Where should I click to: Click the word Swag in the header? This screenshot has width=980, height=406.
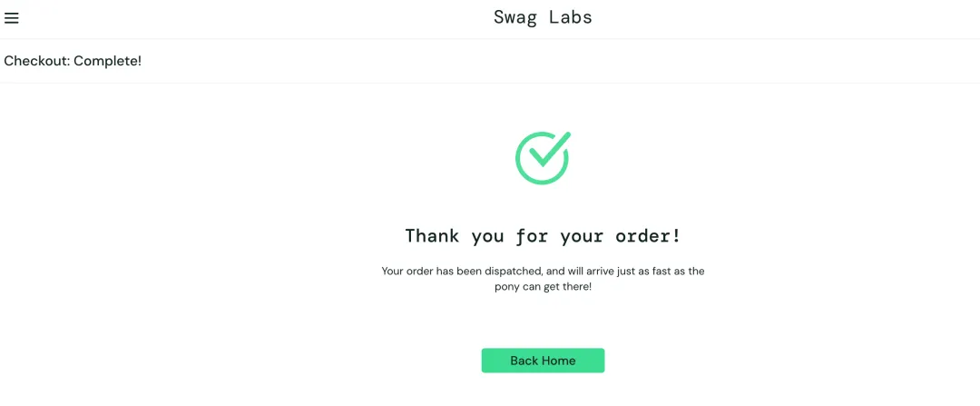point(515,18)
